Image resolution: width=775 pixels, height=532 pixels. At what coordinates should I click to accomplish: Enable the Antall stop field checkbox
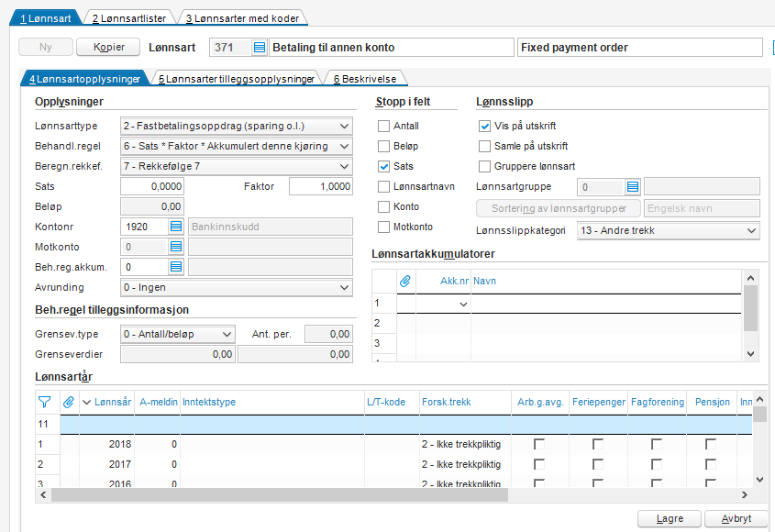384,127
